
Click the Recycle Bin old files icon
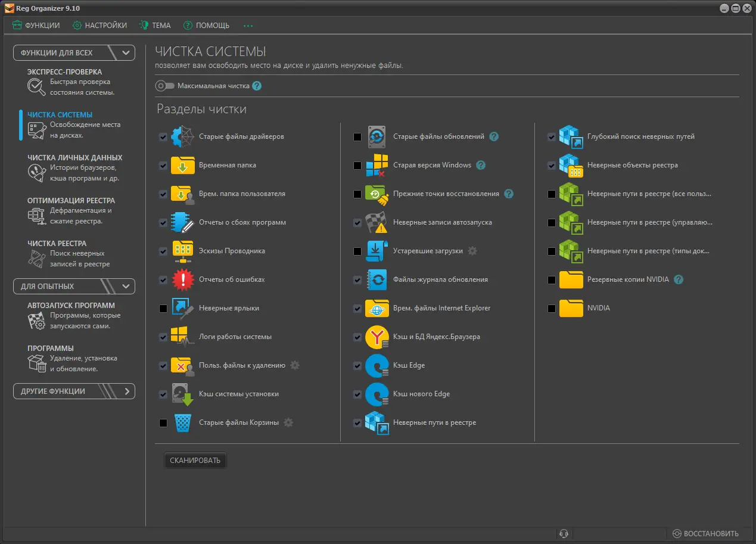pyautogui.click(x=183, y=423)
